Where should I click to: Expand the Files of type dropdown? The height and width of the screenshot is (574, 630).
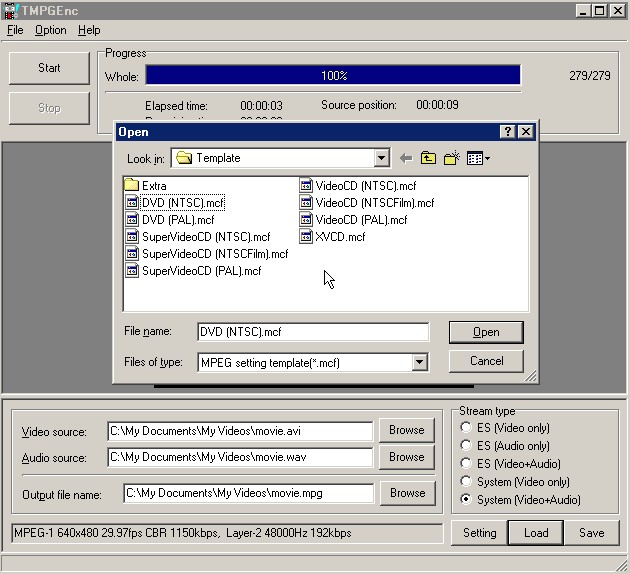(419, 362)
